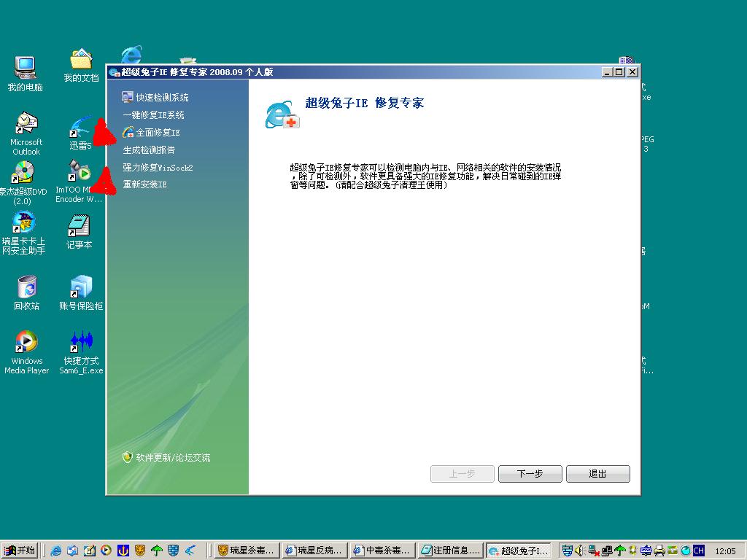This screenshot has width=747, height=560.
Task: Switch to 注册信息 taskbar window
Action: (450, 551)
